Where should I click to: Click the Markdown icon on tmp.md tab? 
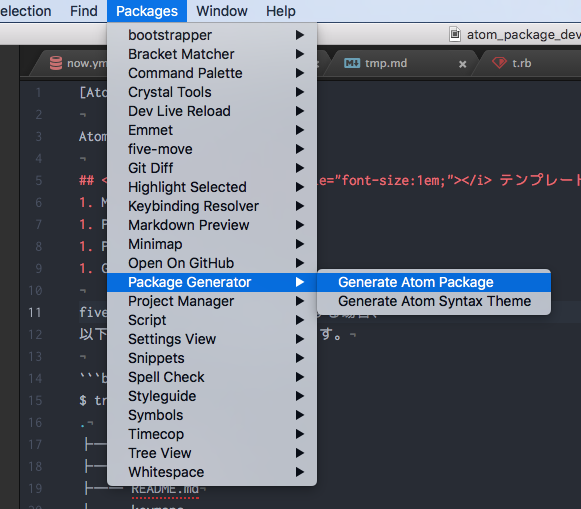tap(352, 63)
